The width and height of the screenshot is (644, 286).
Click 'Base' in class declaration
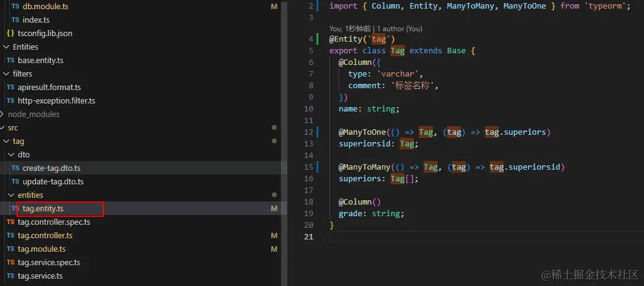coord(456,51)
